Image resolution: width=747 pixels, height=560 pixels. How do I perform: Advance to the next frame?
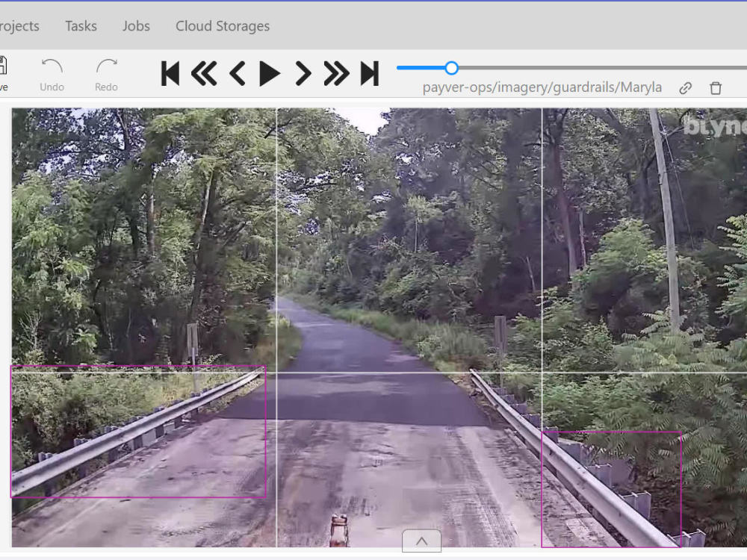(303, 73)
